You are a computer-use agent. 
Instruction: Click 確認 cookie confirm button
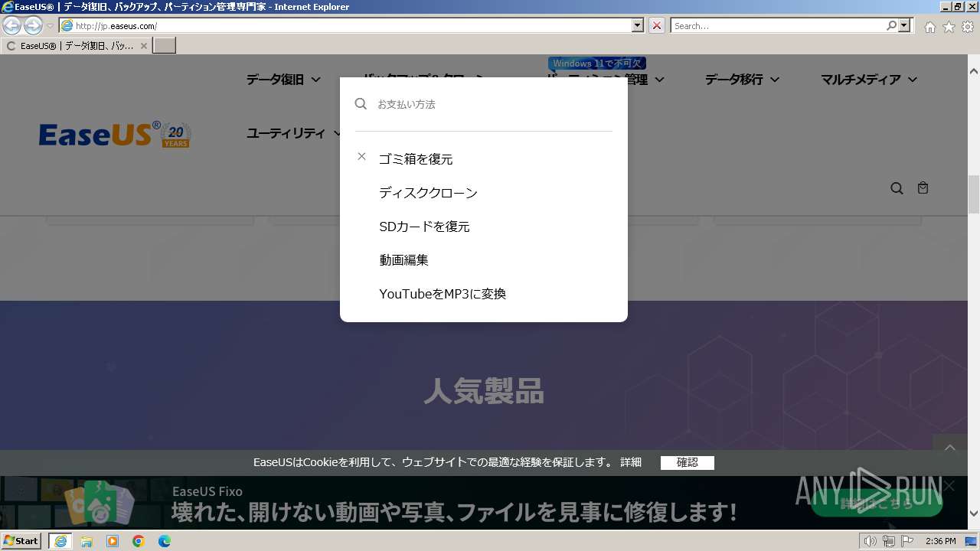(x=688, y=462)
